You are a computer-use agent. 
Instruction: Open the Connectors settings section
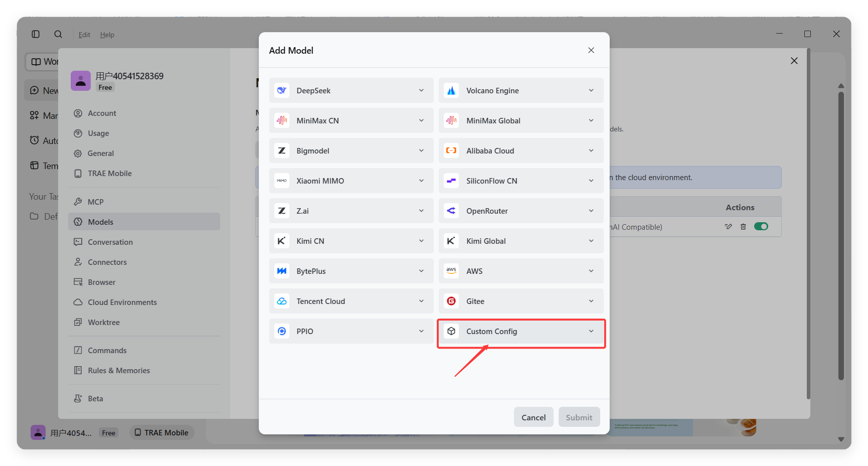point(144,262)
